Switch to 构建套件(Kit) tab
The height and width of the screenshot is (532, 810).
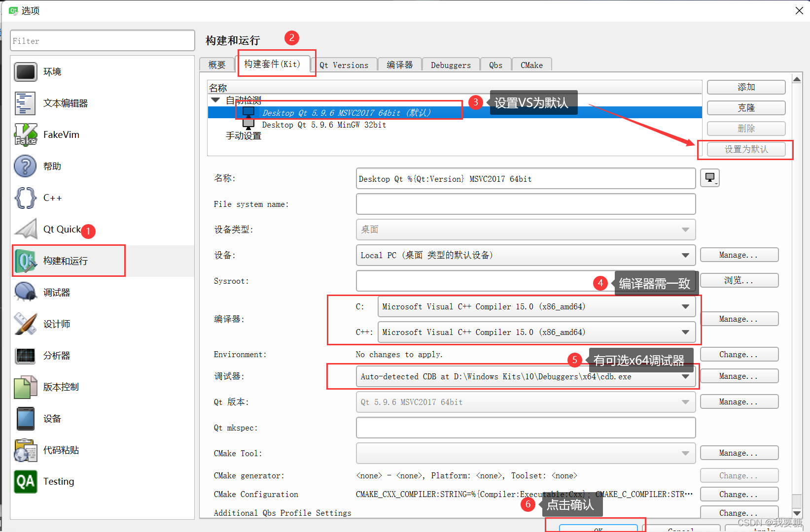tap(273, 64)
